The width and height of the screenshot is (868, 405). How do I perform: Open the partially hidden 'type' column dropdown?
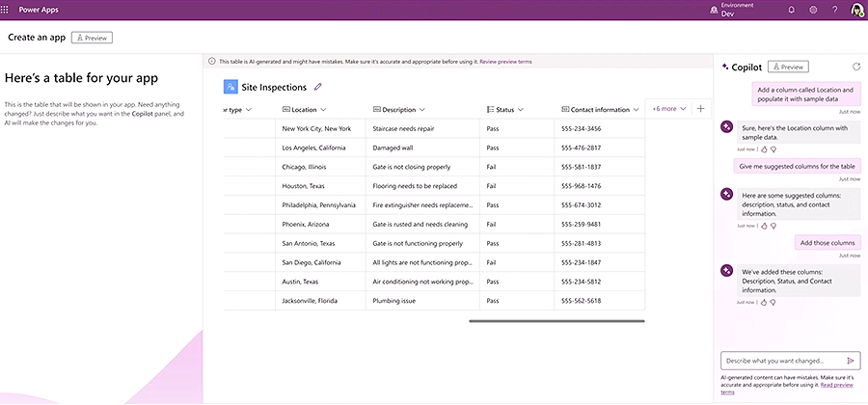coord(249,110)
